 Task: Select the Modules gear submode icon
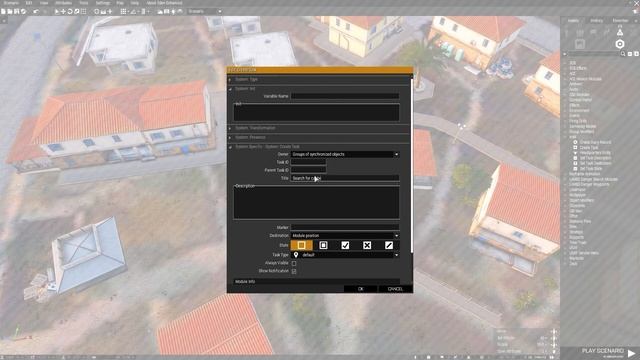click(x=620, y=44)
